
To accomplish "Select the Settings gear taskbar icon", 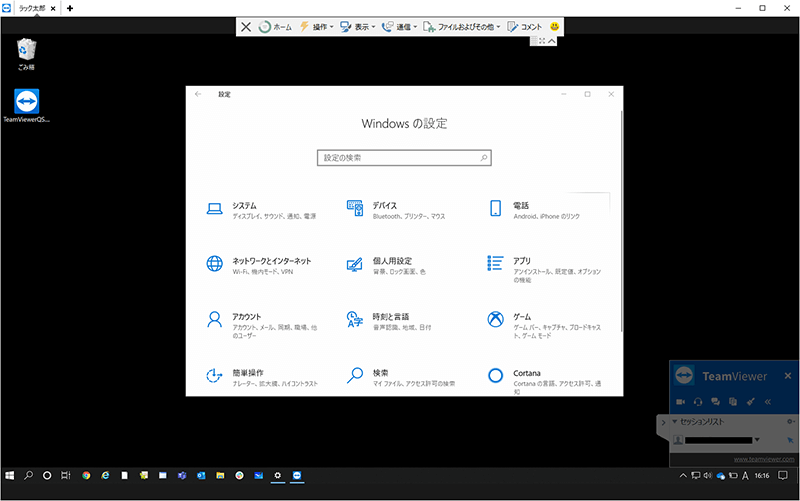I will pyautogui.click(x=278, y=475).
